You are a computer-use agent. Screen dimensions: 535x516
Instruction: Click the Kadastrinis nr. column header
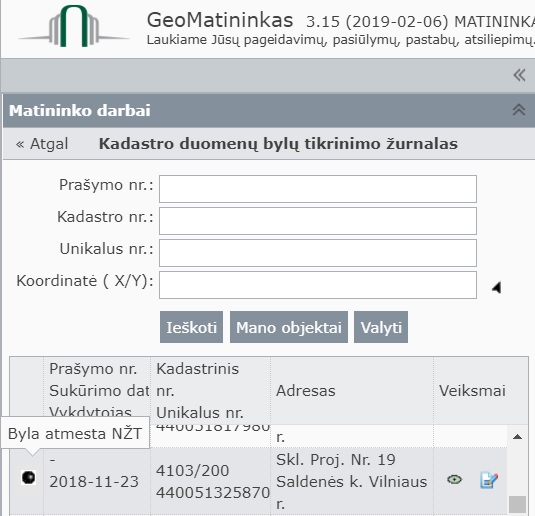tap(210, 391)
